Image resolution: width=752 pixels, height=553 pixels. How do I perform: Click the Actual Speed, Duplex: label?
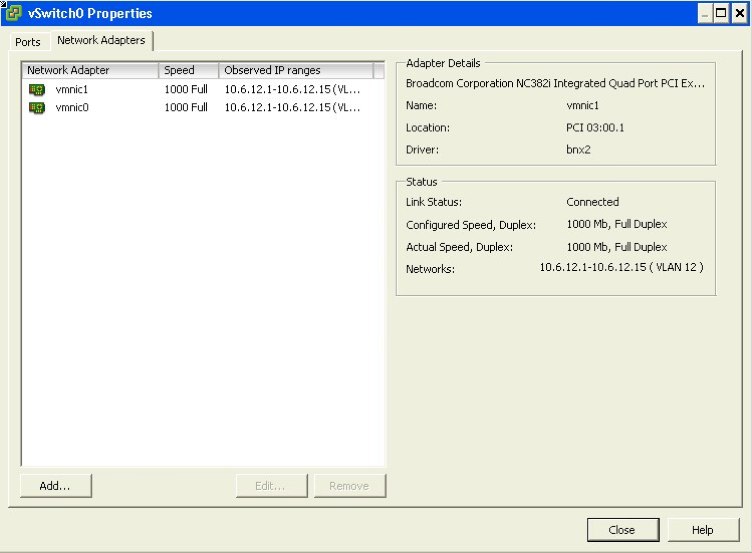pos(459,247)
